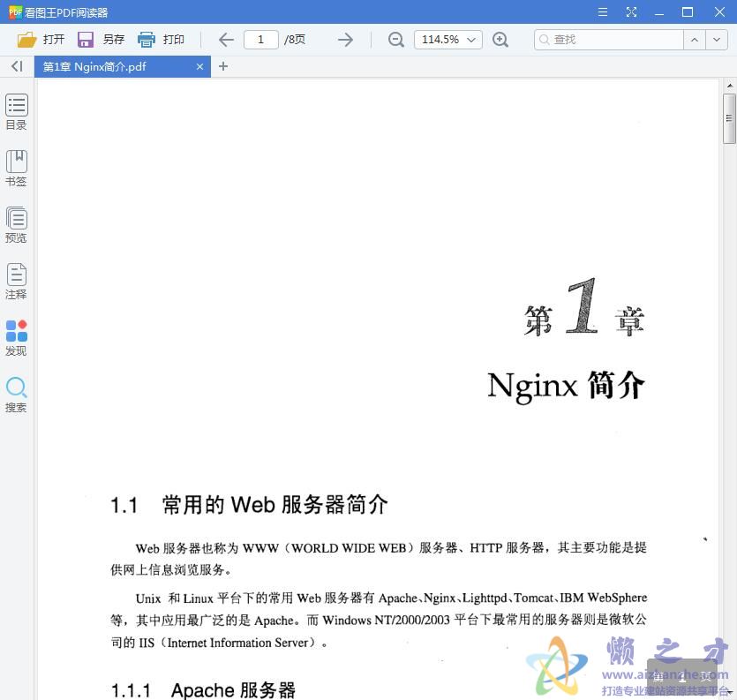
Task: Open a PDF file using 打开 toolbar icon
Action: tap(41, 39)
